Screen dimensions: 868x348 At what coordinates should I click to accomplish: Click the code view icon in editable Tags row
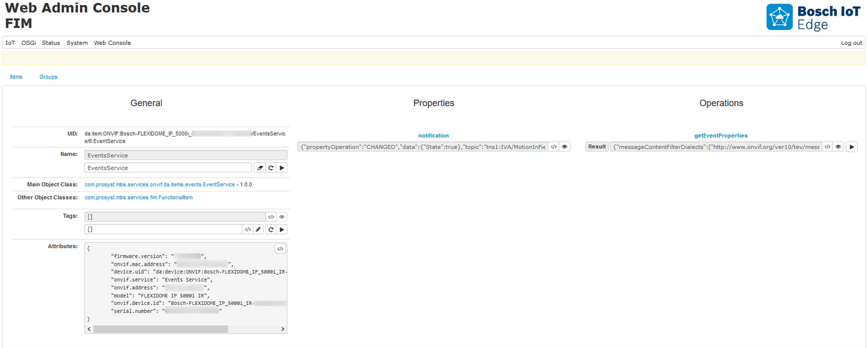248,230
